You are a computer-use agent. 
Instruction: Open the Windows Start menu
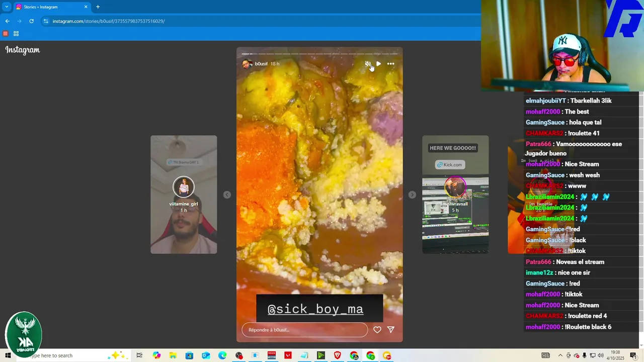coord(8,355)
